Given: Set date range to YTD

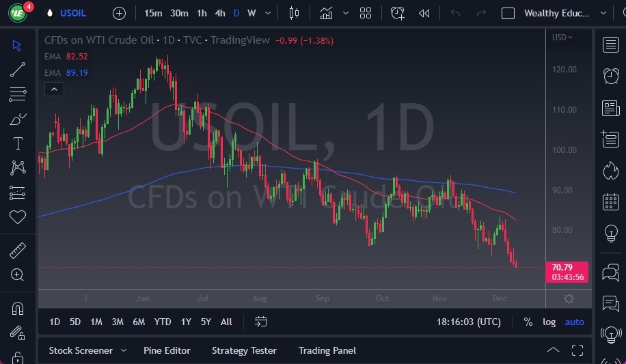Looking at the screenshot, I should click(x=163, y=322).
